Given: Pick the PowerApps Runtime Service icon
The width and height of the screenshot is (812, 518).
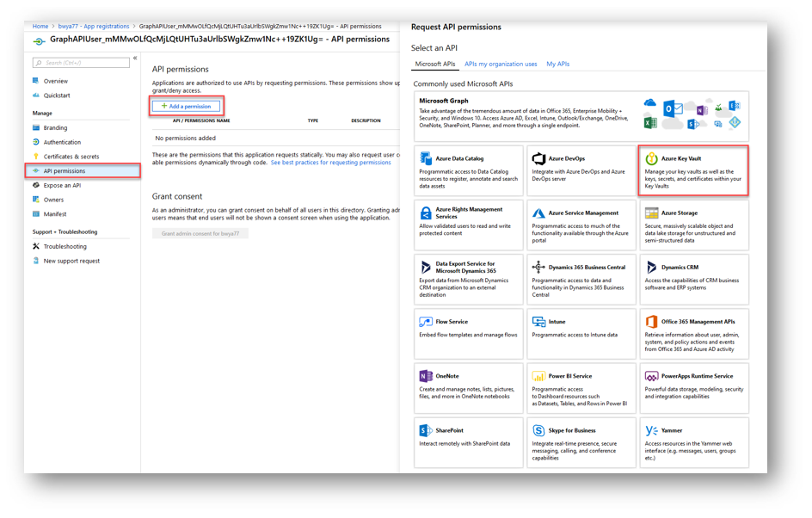Looking at the screenshot, I should tap(651, 376).
